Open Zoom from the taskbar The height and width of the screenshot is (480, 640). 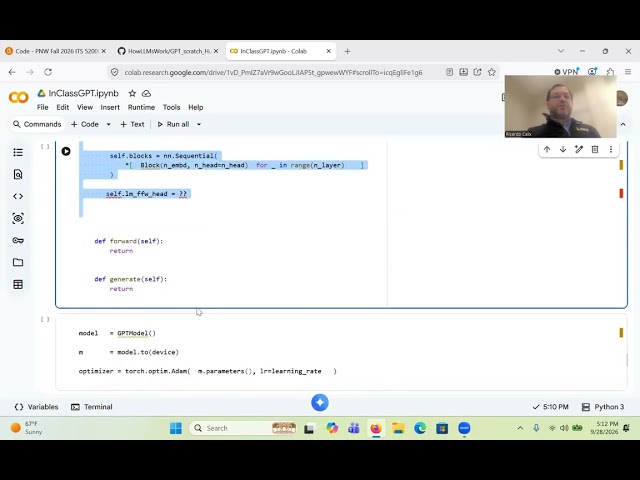tap(464, 428)
